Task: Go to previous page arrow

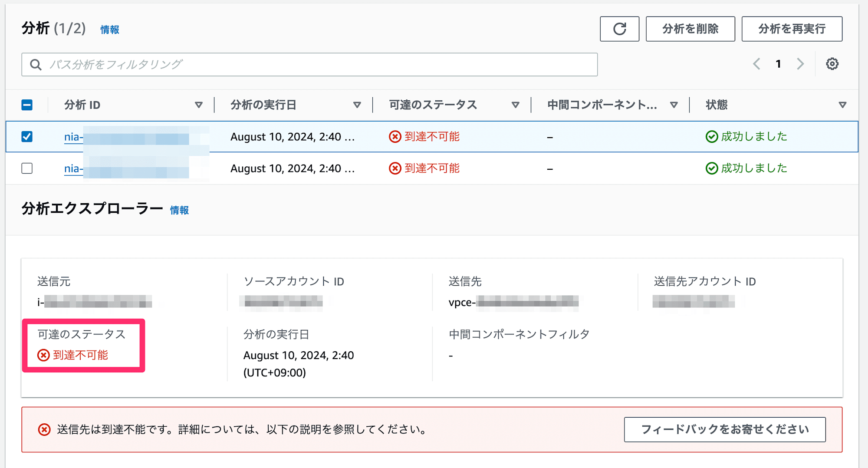Action: 756,64
